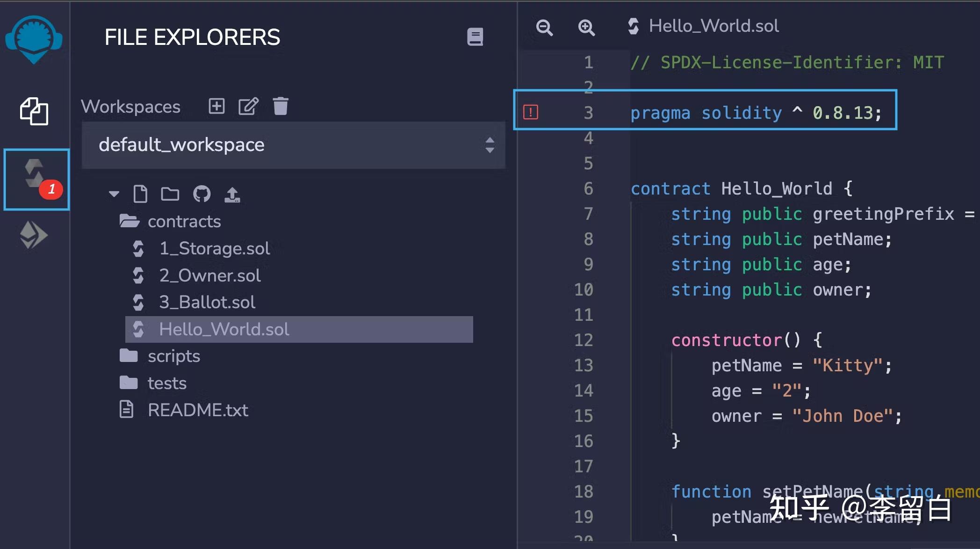Screen dimensions: 980x549
Task: Rename workspace using the edit icon
Action: tap(248, 106)
